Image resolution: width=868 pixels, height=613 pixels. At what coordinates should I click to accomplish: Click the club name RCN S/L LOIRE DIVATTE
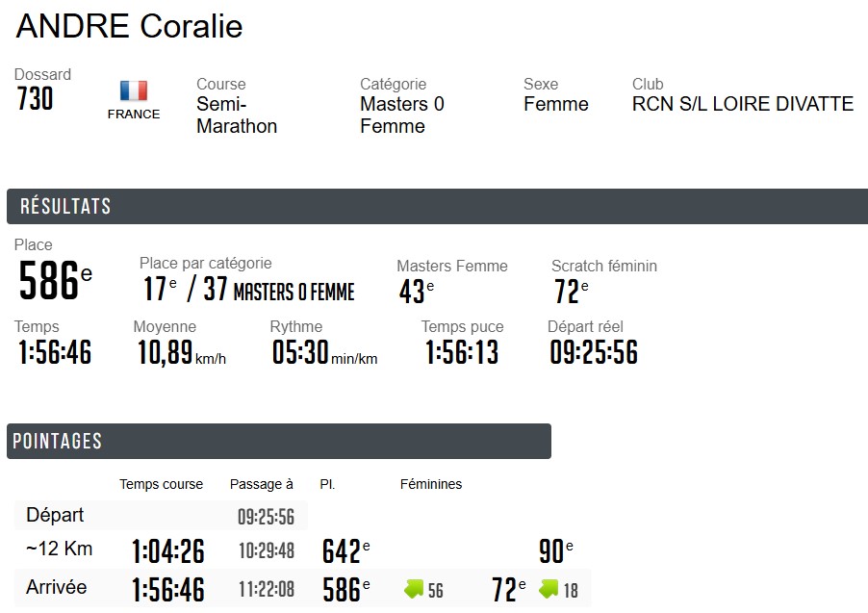coord(742,104)
